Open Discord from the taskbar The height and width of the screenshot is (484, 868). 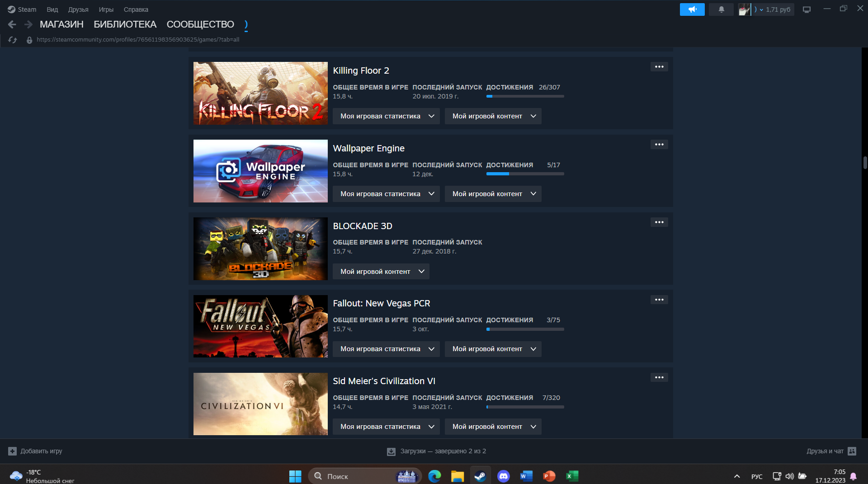(x=503, y=476)
